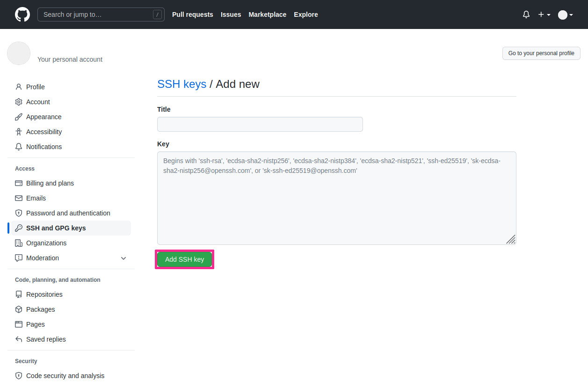Screen dimensions: 588x386
Task: Click the key icon beside SSH and GPG keys
Action: tap(19, 228)
